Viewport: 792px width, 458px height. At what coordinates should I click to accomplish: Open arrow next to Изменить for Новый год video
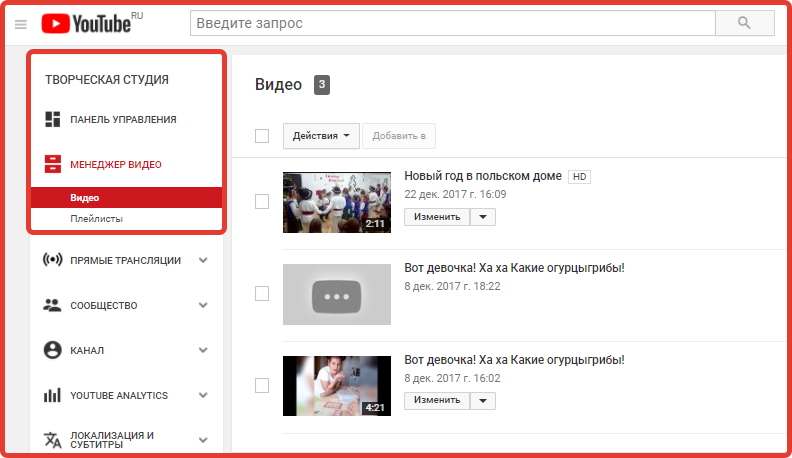pos(483,217)
